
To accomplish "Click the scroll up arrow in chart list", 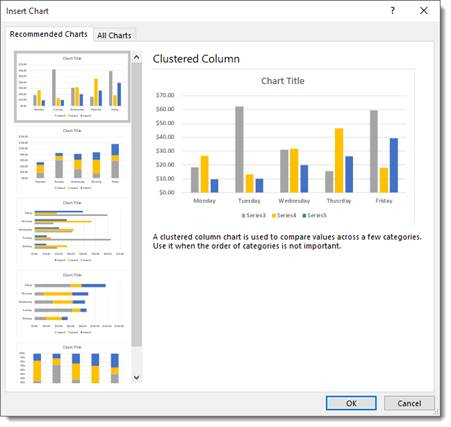I will click(x=136, y=57).
